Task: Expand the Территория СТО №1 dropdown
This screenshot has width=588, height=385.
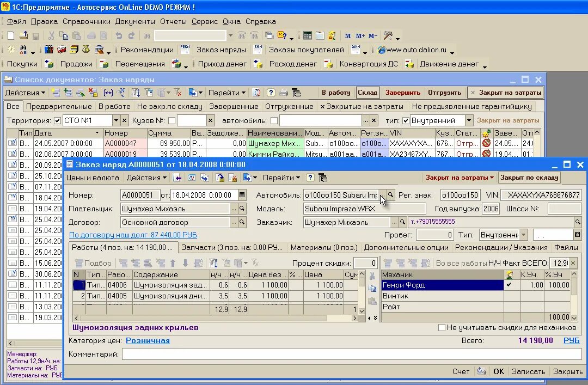Action: click(x=116, y=120)
